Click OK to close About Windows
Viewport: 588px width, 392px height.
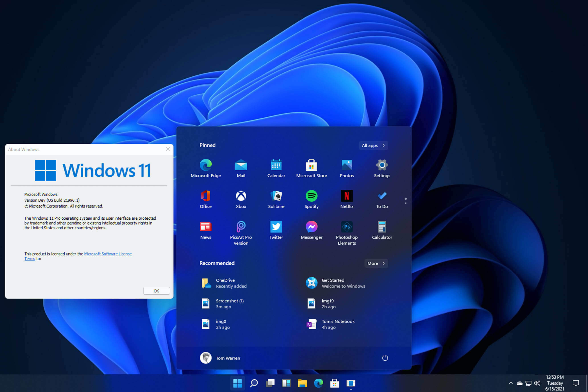click(x=156, y=290)
